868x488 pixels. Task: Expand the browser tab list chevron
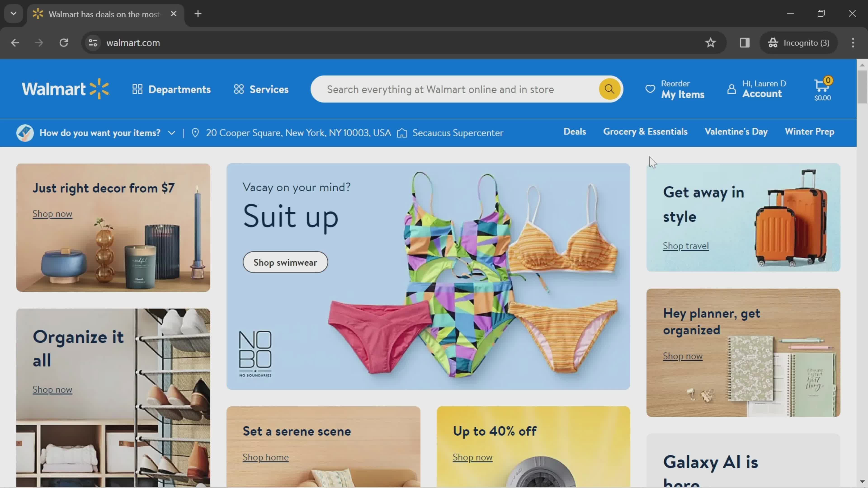click(x=13, y=13)
